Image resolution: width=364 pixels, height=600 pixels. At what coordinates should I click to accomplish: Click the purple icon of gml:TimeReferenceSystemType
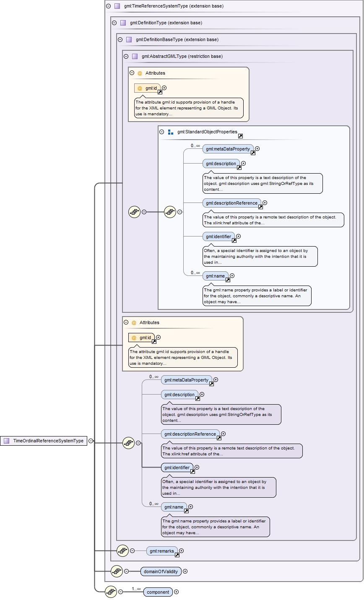coord(117,6)
